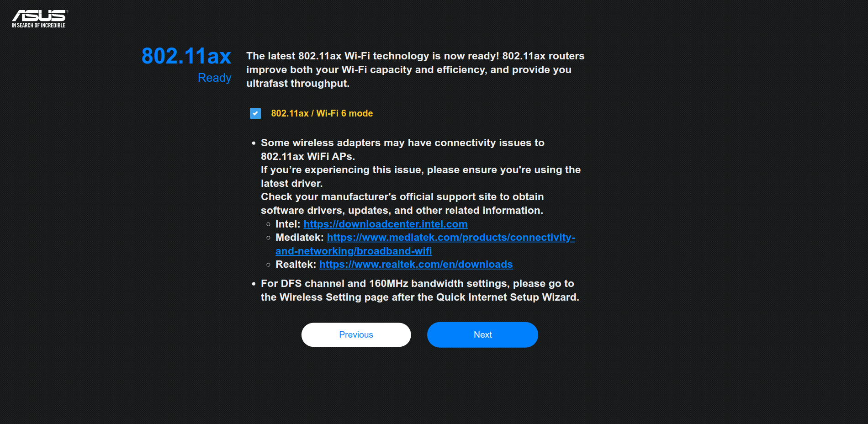This screenshot has width=868, height=424.
Task: Click the 'ensure you're using the latest driver' sentence
Action: 421,176
